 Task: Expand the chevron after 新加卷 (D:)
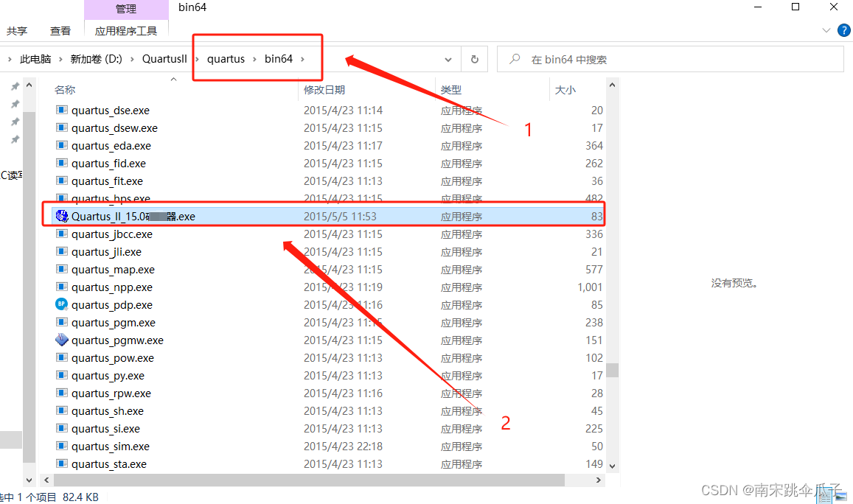coord(132,59)
